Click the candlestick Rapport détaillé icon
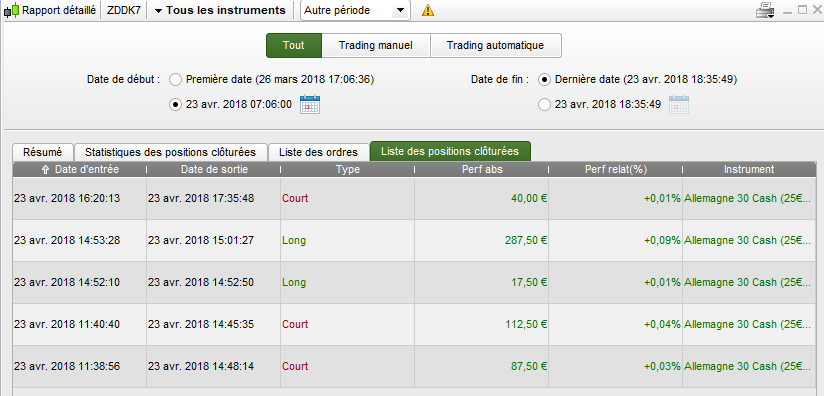Screen dimensions: 824x396 [13, 10]
